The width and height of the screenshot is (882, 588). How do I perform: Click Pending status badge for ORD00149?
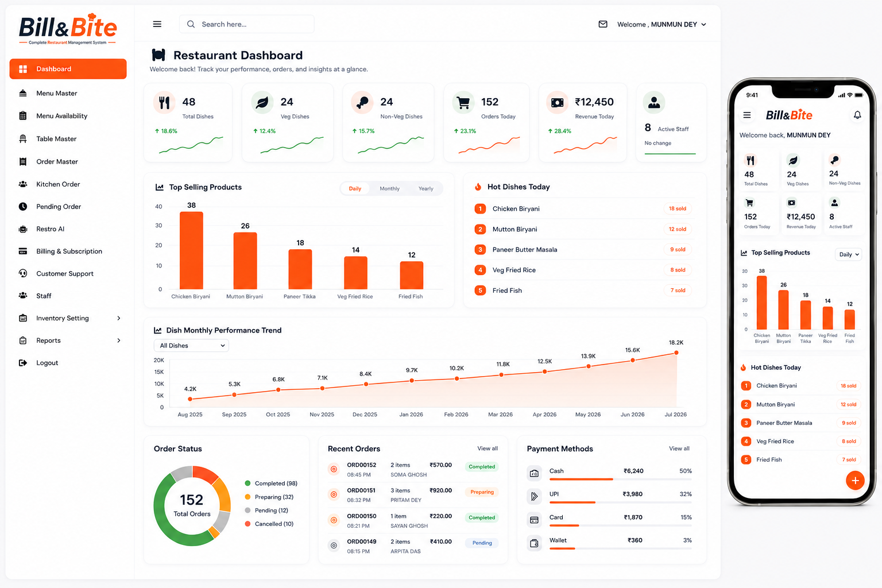point(482,543)
